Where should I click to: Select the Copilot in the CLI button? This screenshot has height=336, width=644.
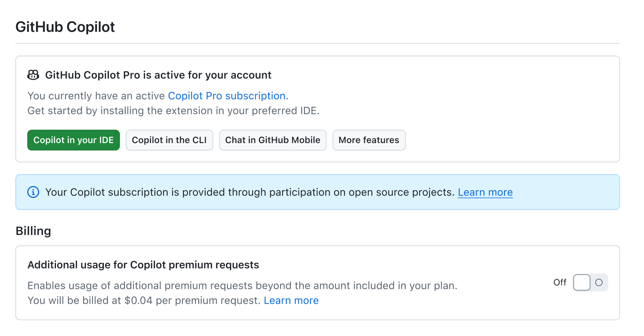[x=169, y=140]
